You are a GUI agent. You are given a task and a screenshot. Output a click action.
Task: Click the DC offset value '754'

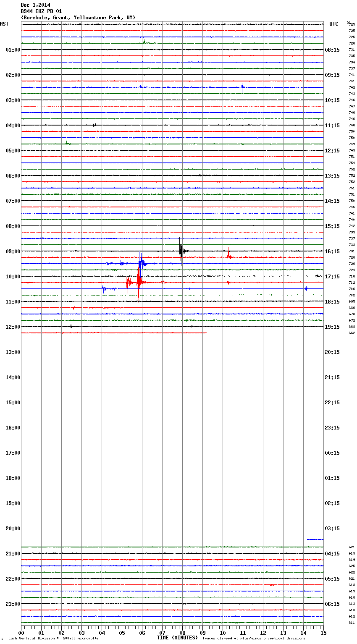point(352,163)
